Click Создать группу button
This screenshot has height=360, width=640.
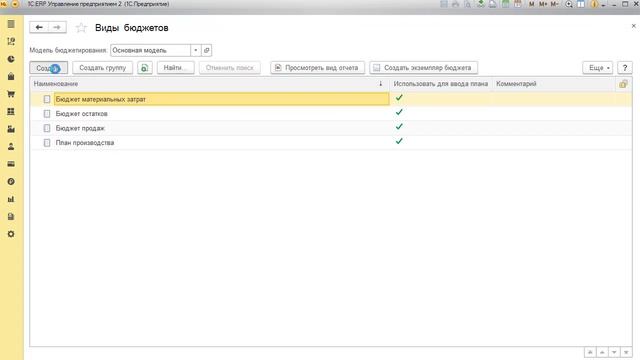[102, 68]
